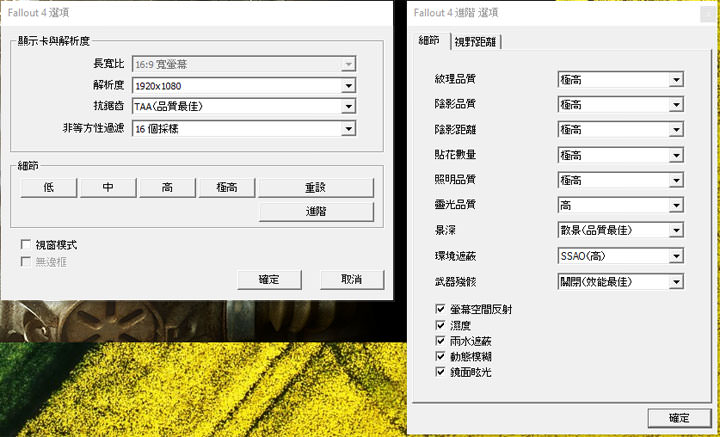Open the 陰影距離 dropdown
720x437 pixels.
pos(621,130)
